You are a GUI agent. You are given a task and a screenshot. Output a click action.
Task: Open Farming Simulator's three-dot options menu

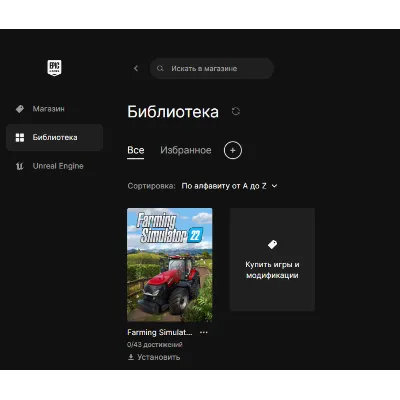[204, 332]
